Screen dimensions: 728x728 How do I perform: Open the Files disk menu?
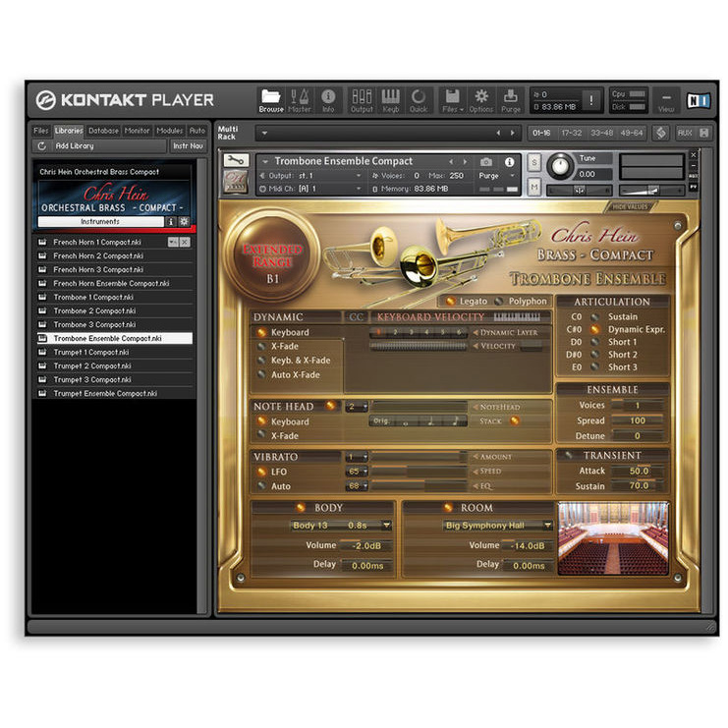pyautogui.click(x=453, y=100)
